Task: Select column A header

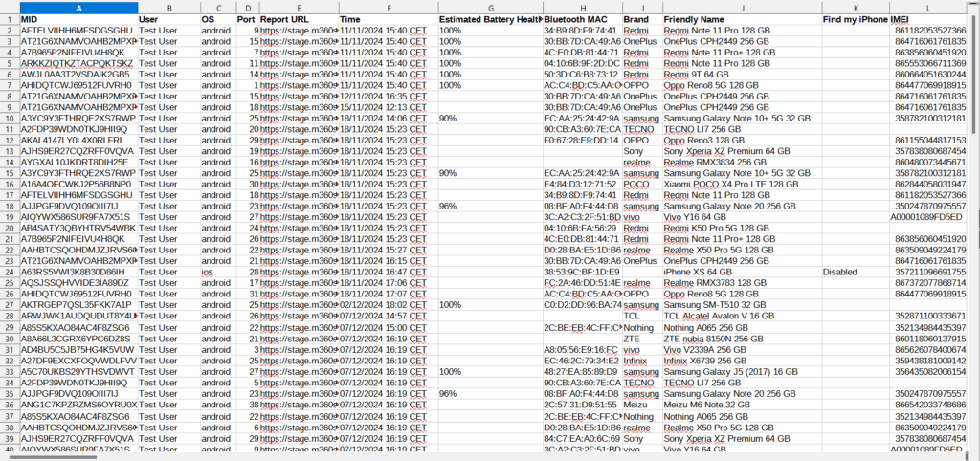Action: 78,8
